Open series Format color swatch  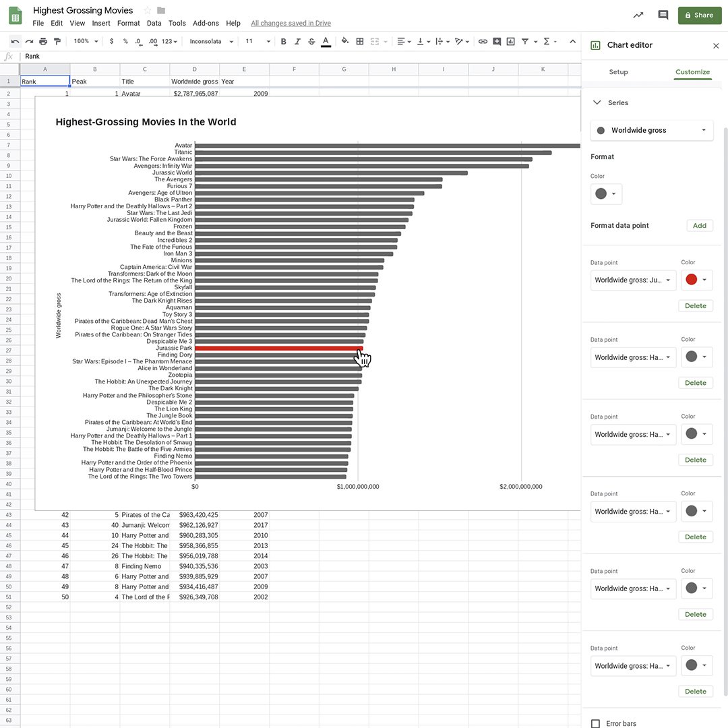pos(606,194)
